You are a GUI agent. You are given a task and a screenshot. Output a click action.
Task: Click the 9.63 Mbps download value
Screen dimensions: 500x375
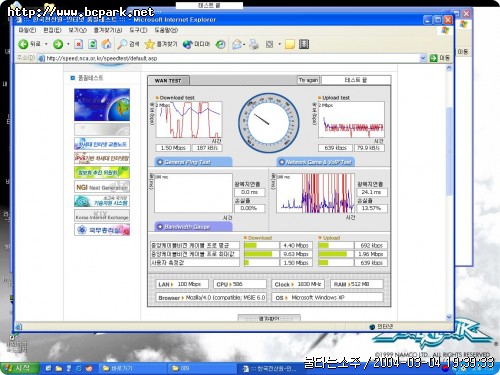point(296,254)
